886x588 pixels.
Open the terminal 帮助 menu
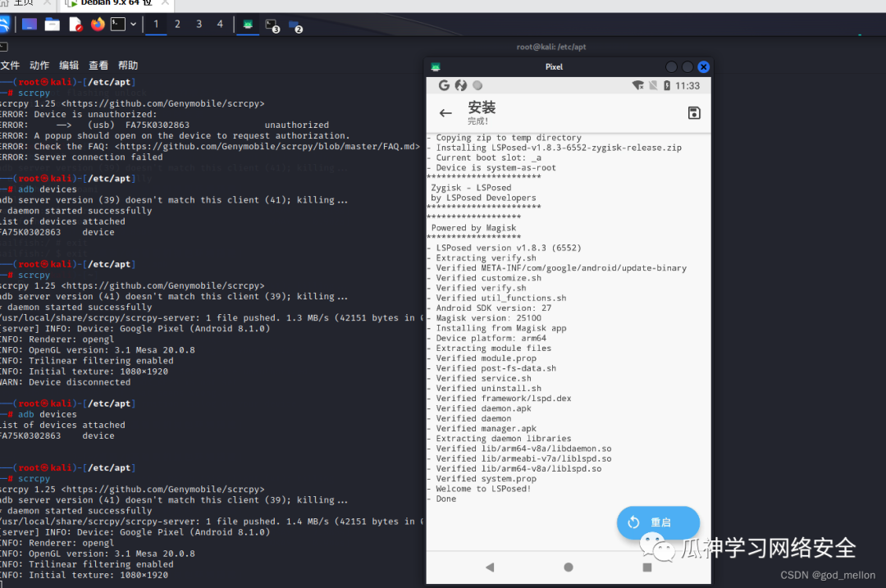click(x=128, y=66)
